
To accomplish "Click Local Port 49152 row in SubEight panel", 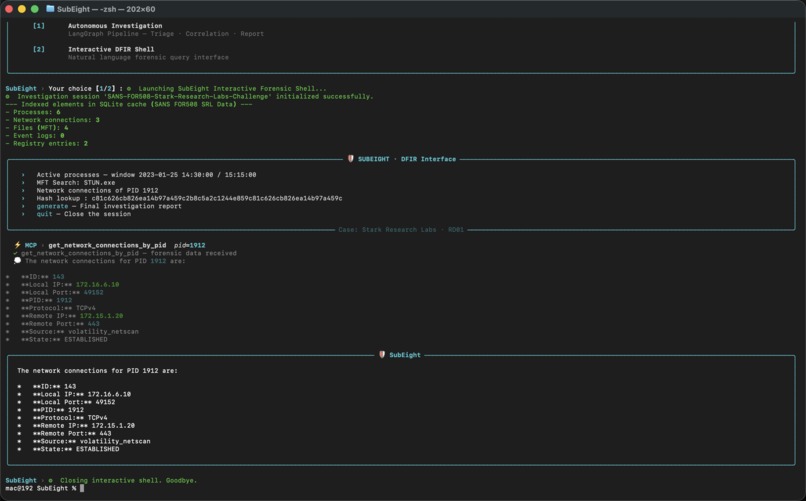I will click(74, 402).
